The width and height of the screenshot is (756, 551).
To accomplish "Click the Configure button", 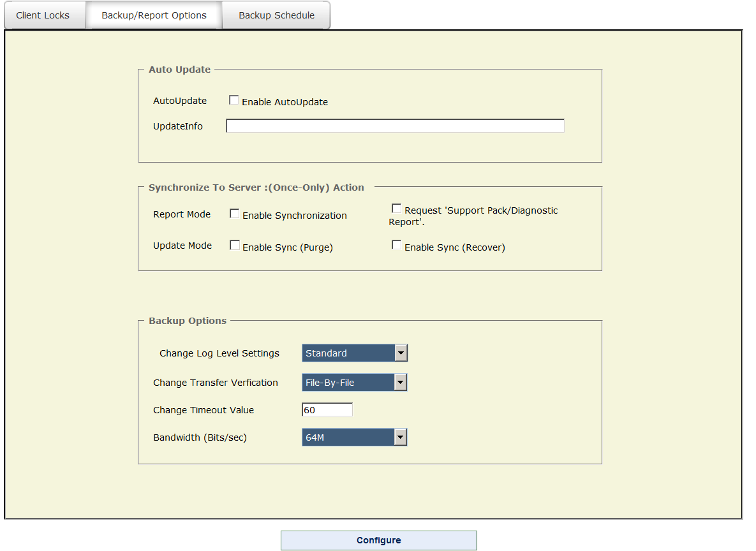I will (x=379, y=540).
